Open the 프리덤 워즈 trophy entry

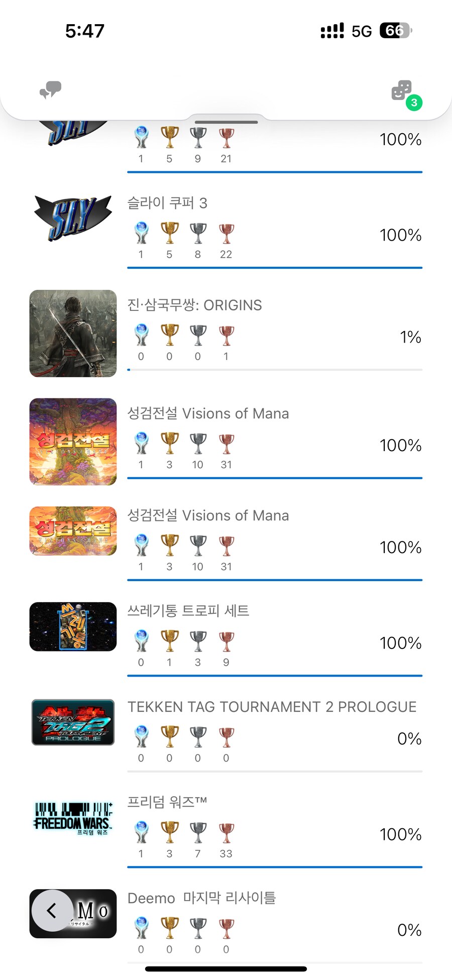(167, 802)
